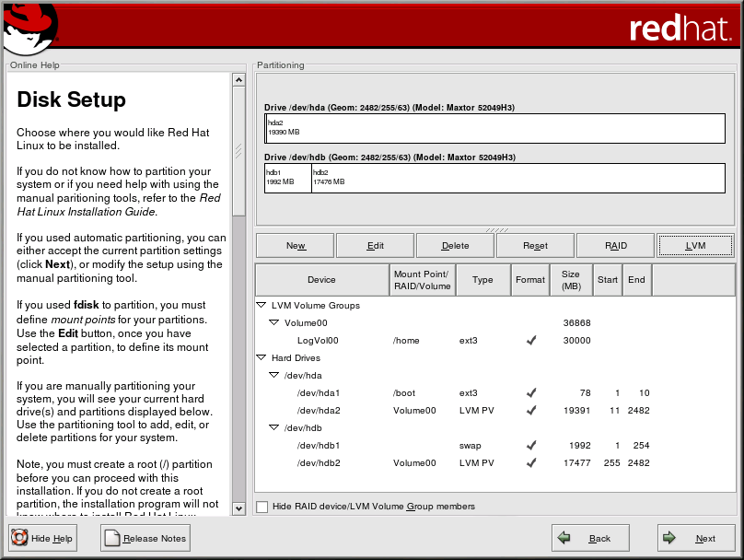The height and width of the screenshot is (560, 744).
Task: Enable Hide RAID device/LVM Volume Group members
Action: pos(262,507)
